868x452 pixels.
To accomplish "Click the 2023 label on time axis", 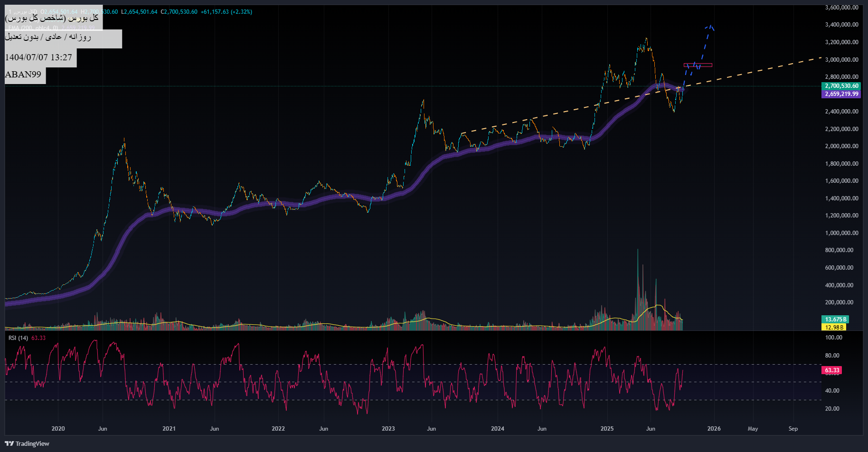I will 388,429.
